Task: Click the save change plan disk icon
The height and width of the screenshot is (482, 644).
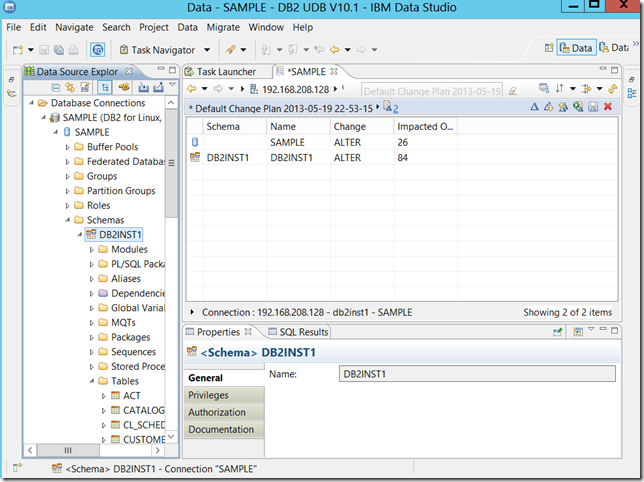Action: (x=593, y=106)
